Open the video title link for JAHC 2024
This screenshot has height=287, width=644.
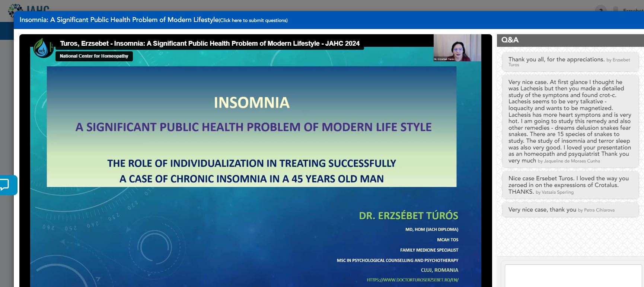click(x=210, y=43)
